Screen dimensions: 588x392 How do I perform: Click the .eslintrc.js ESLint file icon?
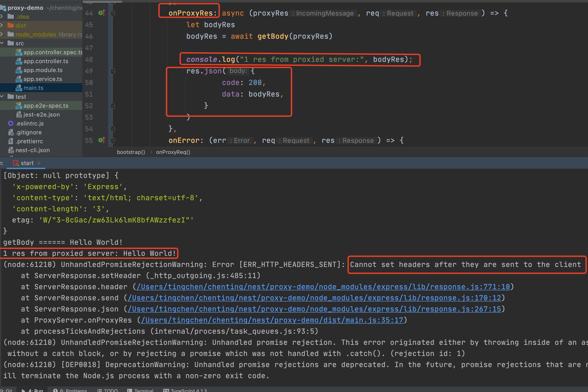click(x=10, y=123)
